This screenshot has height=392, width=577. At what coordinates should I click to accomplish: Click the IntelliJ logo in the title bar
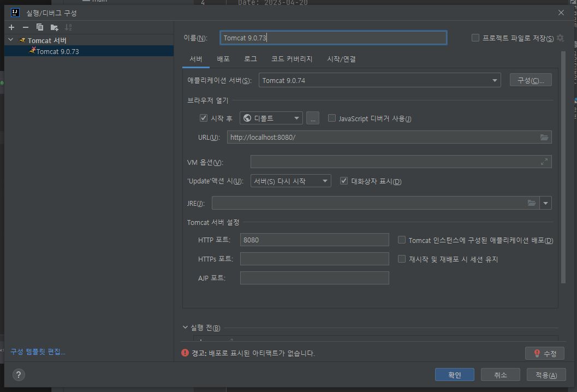(15, 13)
